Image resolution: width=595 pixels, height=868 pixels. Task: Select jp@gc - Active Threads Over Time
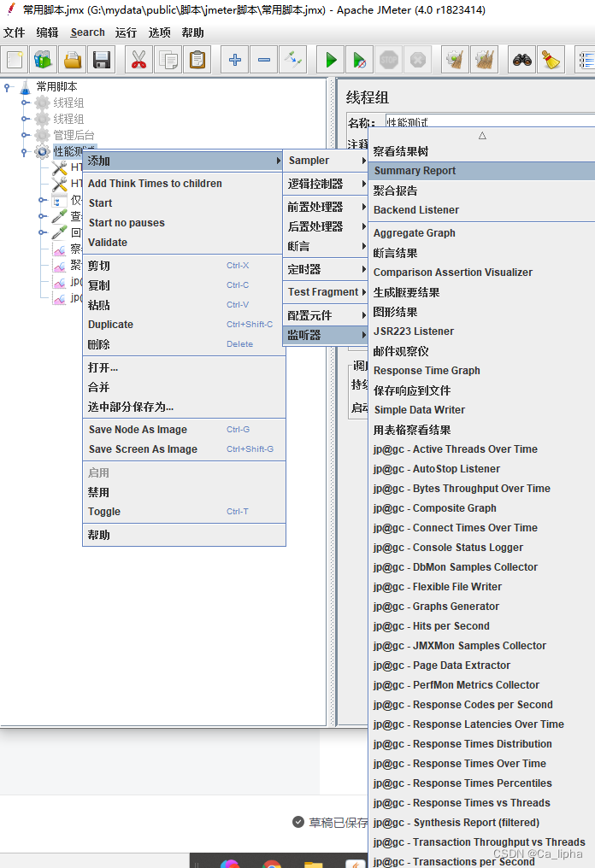coord(481,449)
